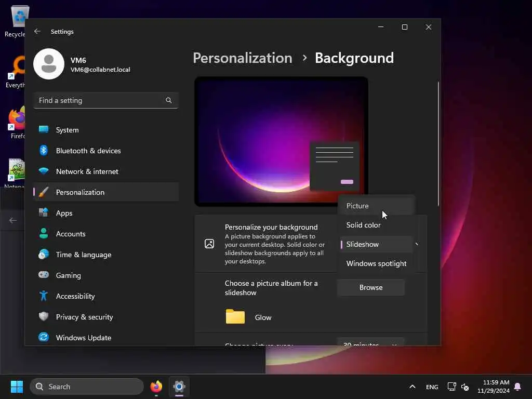Viewport: 532px width, 399px height.
Task: Choose Picture from background dropdown
Action: click(x=376, y=206)
